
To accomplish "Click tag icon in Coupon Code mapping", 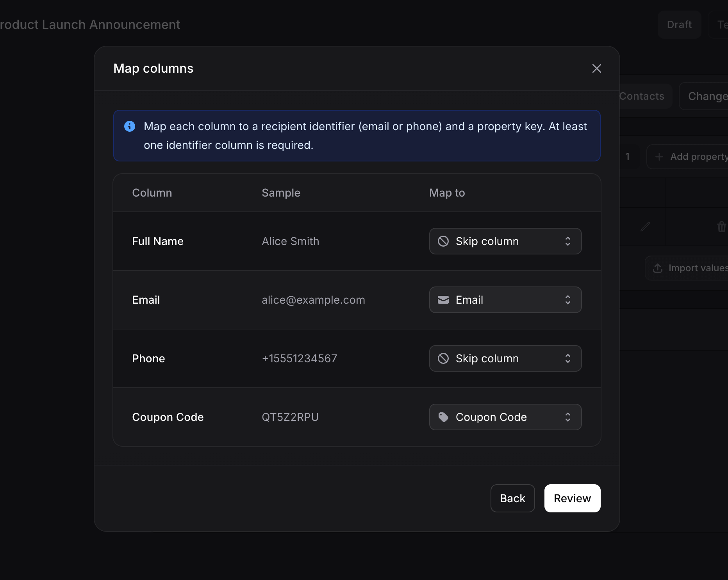I will [443, 417].
